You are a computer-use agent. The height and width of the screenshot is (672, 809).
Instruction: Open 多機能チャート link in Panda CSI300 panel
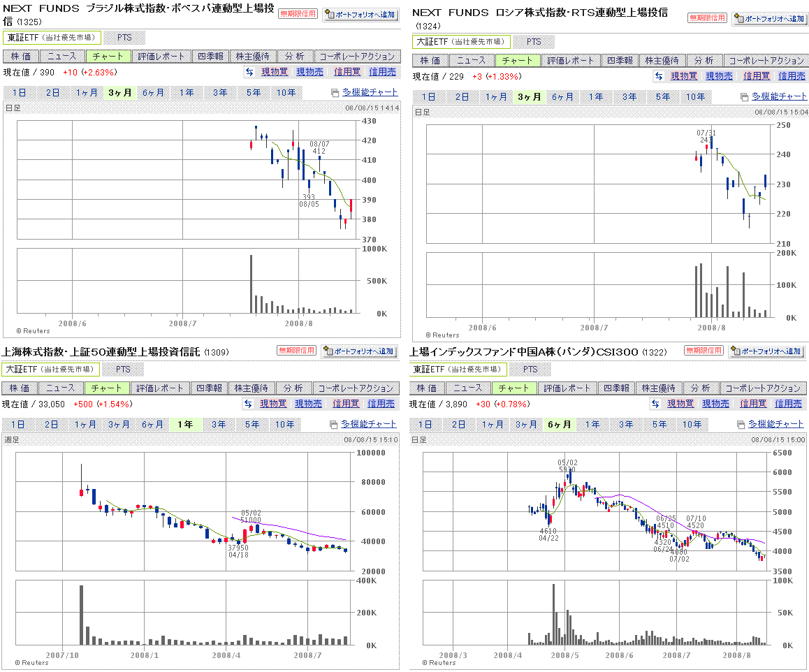[x=776, y=424]
